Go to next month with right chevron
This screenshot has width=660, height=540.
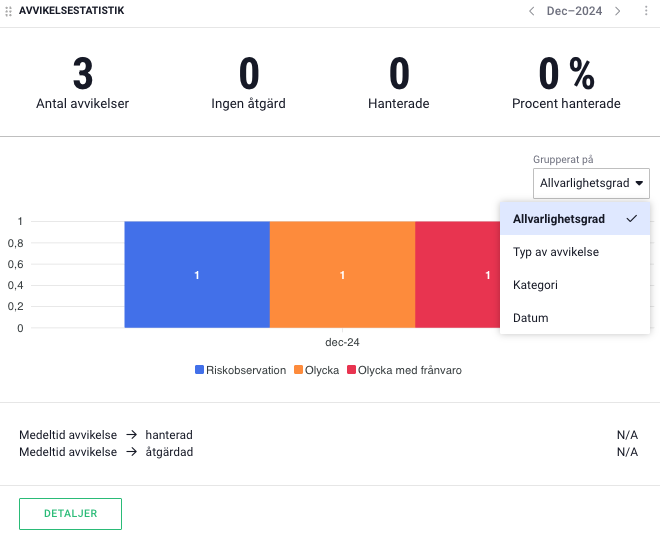pyautogui.click(x=618, y=11)
